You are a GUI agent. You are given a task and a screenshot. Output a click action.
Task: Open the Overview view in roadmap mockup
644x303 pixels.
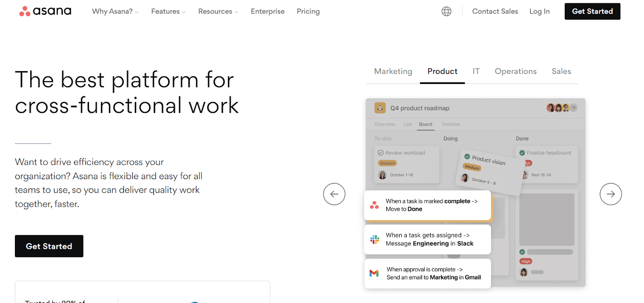(x=385, y=124)
